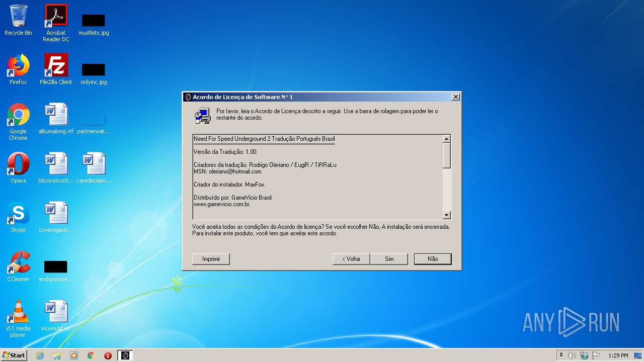The height and width of the screenshot is (362, 644).
Task: Click the license text scroll-down arrow
Action: click(x=446, y=215)
